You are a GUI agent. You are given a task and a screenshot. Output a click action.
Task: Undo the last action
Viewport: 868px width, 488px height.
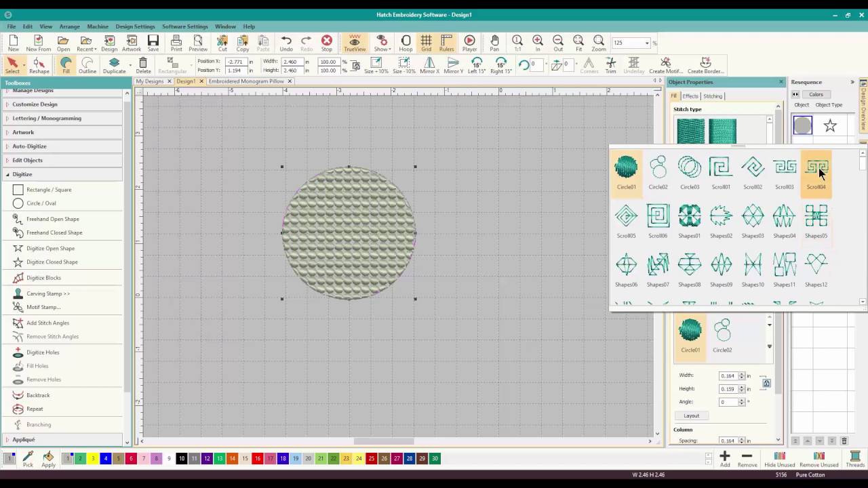coord(286,43)
